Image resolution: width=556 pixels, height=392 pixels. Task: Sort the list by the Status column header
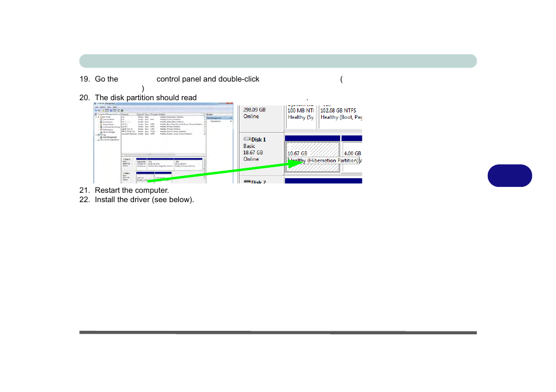[181, 115]
